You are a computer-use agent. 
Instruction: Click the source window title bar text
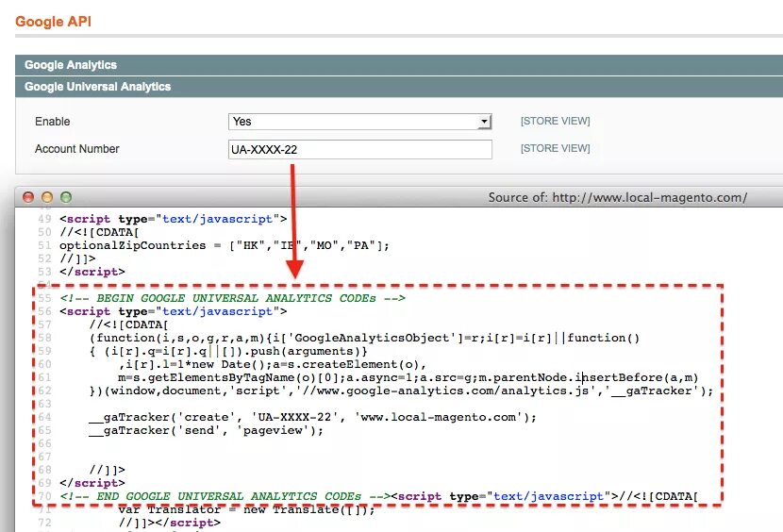(618, 197)
